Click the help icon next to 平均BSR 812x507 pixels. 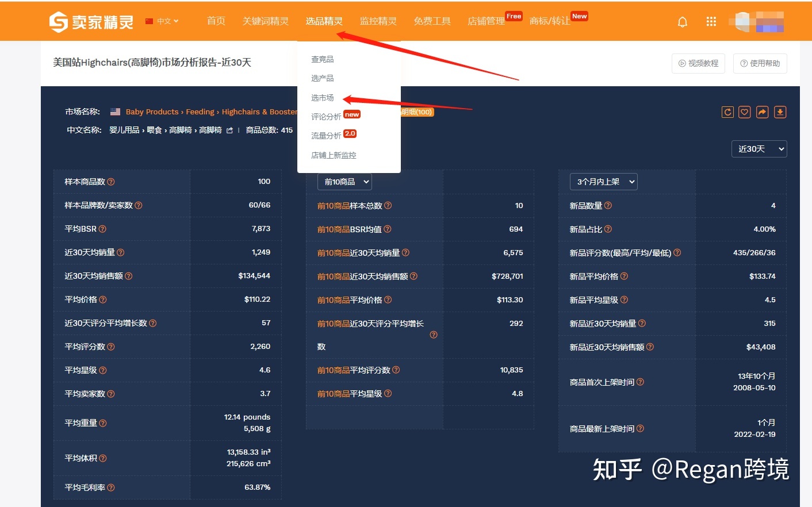pos(102,229)
